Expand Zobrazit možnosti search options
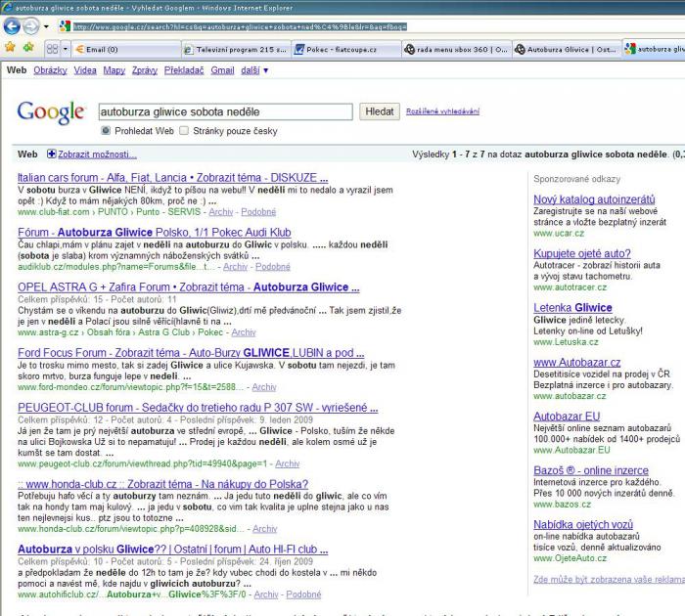Viewport: 685px width, 616px height. (x=97, y=154)
